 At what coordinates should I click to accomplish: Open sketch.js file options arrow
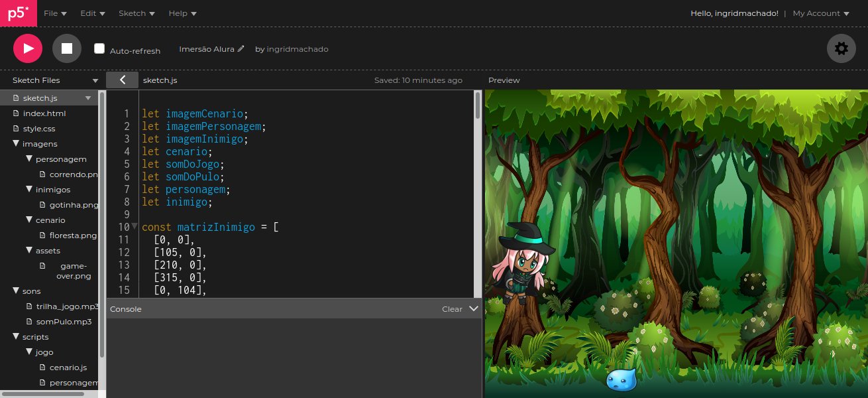(88, 98)
